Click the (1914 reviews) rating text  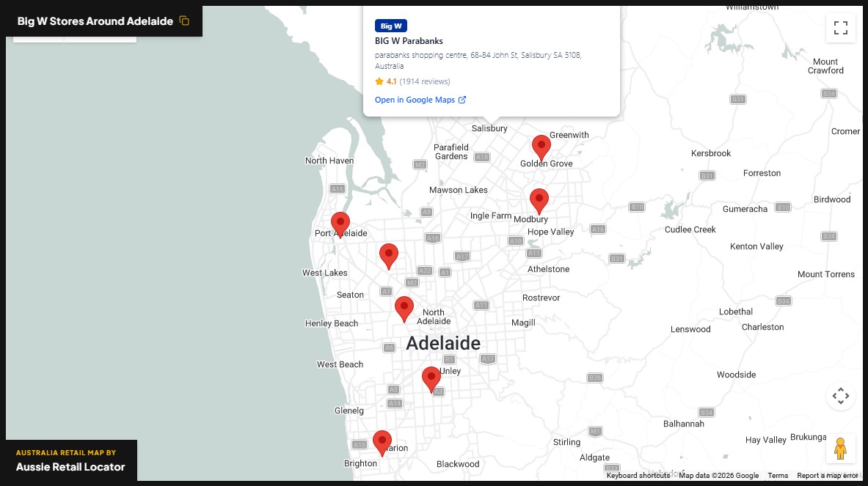point(425,81)
